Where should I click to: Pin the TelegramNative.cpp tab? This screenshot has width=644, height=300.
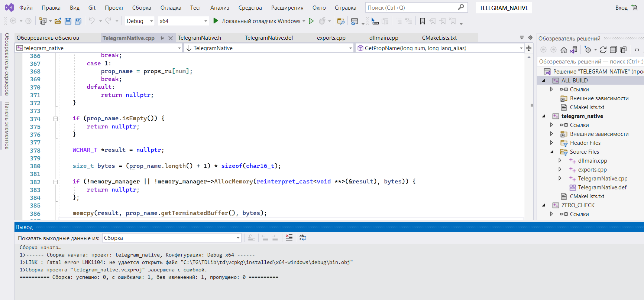(162, 38)
